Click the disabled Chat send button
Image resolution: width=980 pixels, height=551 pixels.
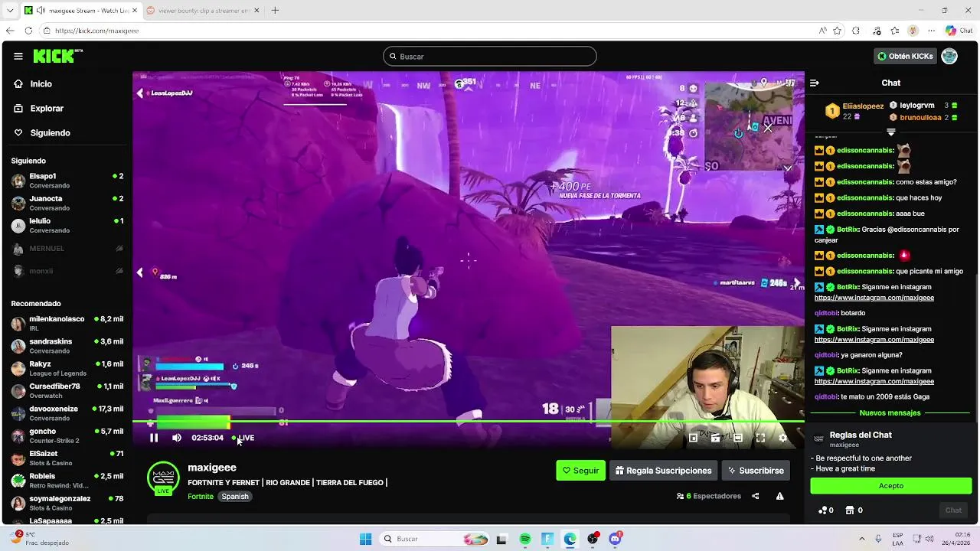coord(953,510)
